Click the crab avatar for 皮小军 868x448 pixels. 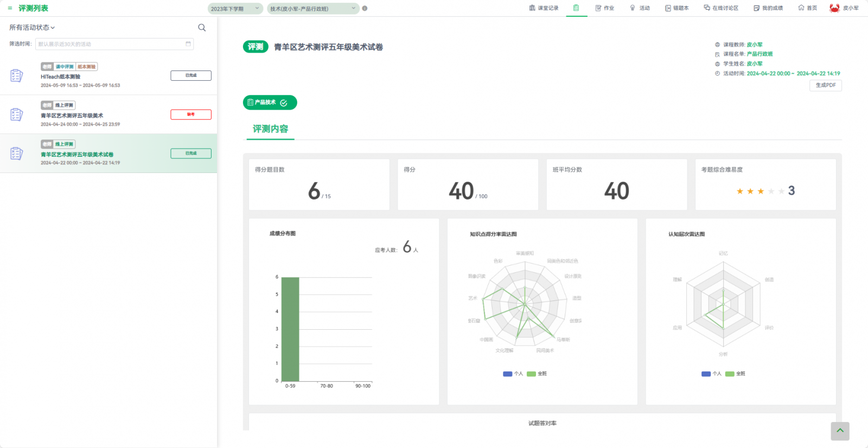(834, 8)
